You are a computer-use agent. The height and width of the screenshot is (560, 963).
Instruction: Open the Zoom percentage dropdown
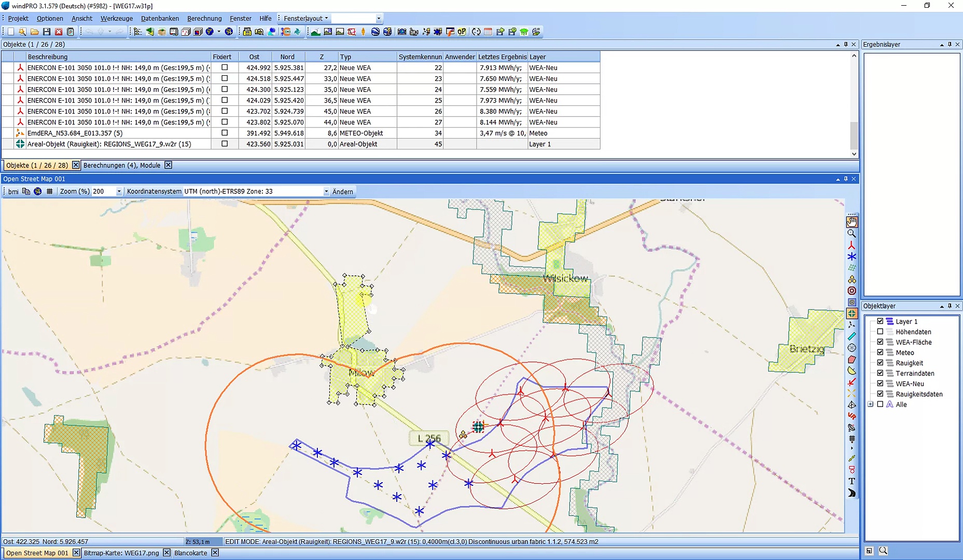[119, 191]
